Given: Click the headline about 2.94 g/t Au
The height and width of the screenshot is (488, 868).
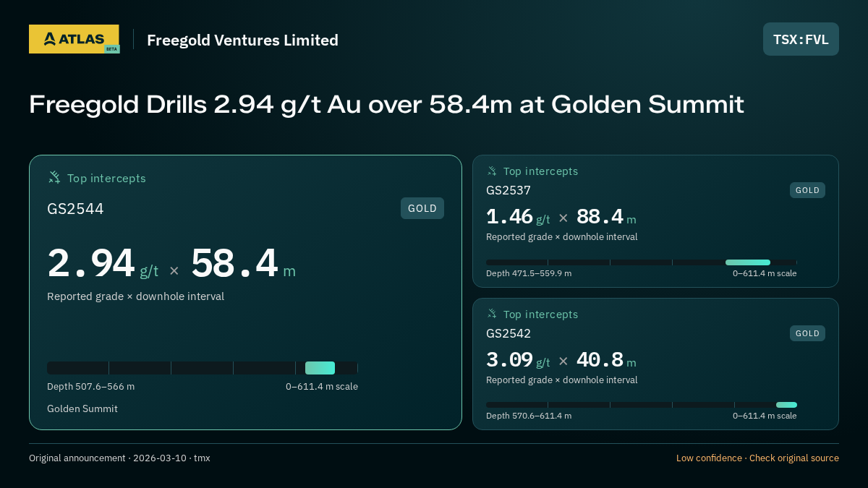Looking at the screenshot, I should (386, 105).
